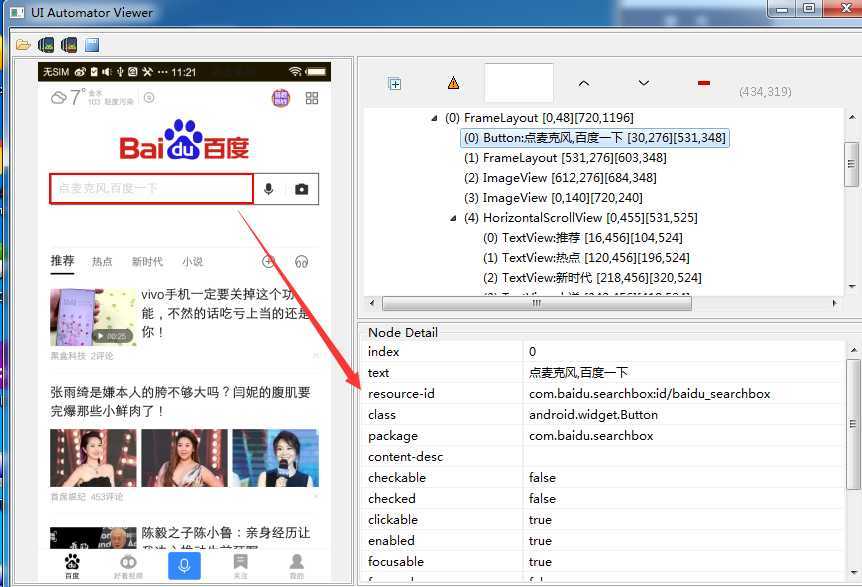The width and height of the screenshot is (862, 587).
Task: Select the Button:点麦克风,百度一下 tree node
Action: tap(595, 138)
